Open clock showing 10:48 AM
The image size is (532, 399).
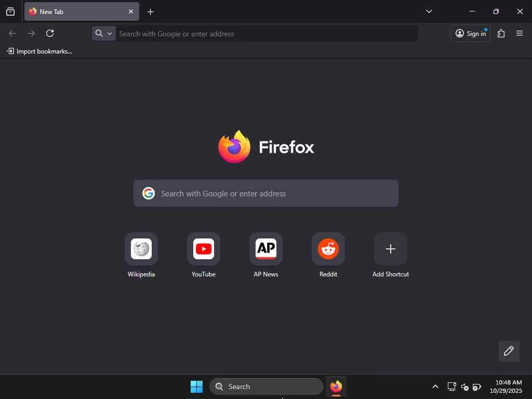[x=506, y=387]
